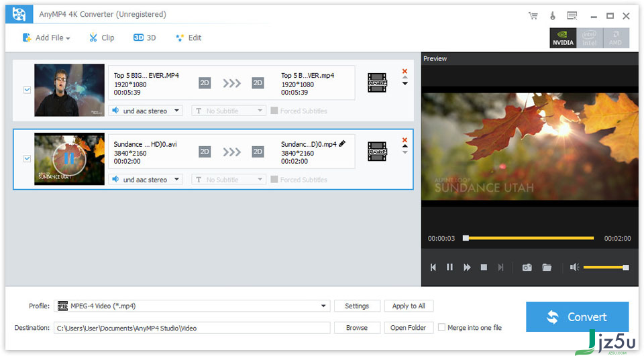Open MPEG4 format icon for Sundance
This screenshot has width=644, height=356.
pyautogui.click(x=377, y=152)
